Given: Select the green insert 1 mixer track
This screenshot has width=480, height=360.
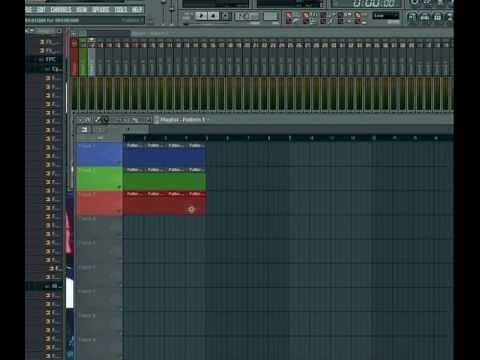Looking at the screenshot, I should [x=83, y=57].
